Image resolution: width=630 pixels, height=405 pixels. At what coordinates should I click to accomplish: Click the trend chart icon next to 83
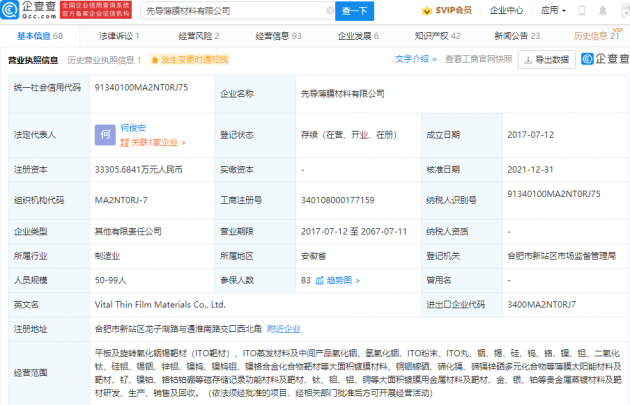click(x=320, y=280)
